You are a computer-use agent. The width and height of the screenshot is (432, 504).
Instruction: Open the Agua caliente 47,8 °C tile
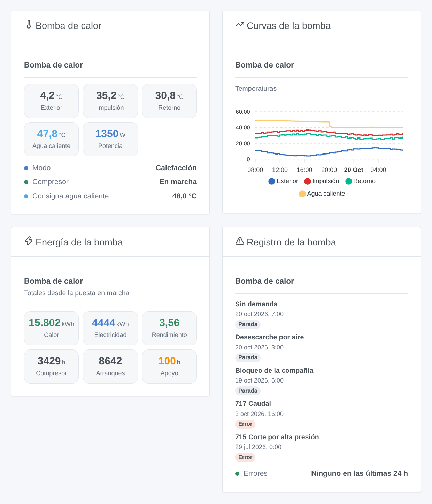[x=51, y=139]
